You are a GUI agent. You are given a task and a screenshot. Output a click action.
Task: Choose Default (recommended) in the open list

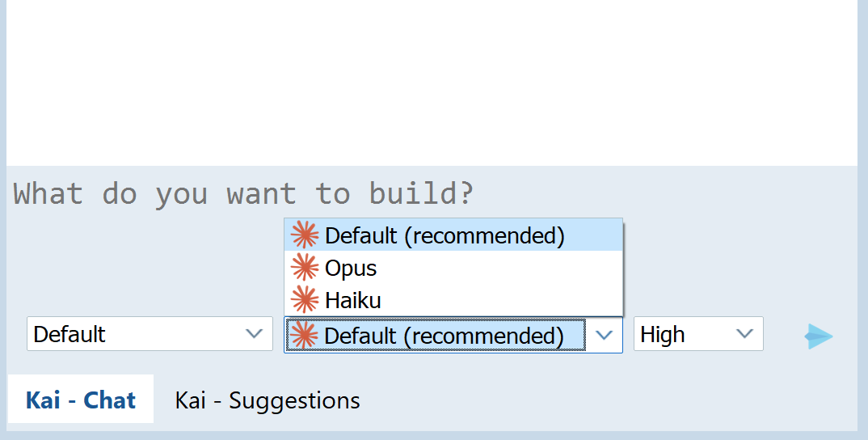click(x=453, y=235)
